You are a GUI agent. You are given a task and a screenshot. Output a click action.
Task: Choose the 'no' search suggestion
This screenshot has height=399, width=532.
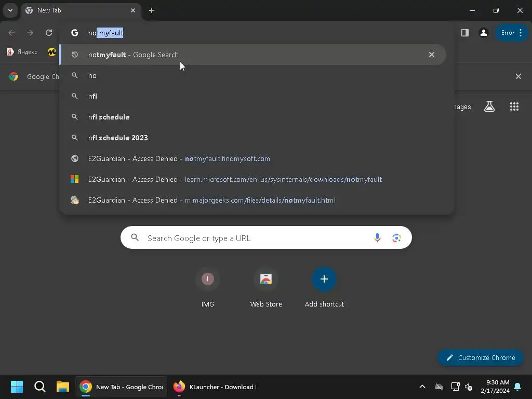[257, 75]
